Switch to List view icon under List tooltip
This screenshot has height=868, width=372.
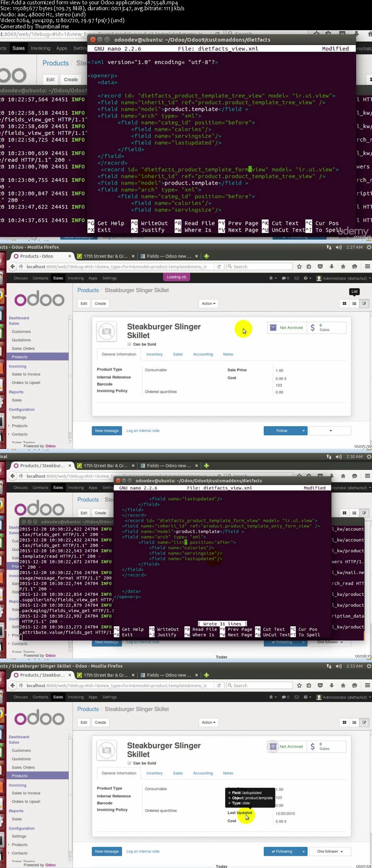(354, 303)
